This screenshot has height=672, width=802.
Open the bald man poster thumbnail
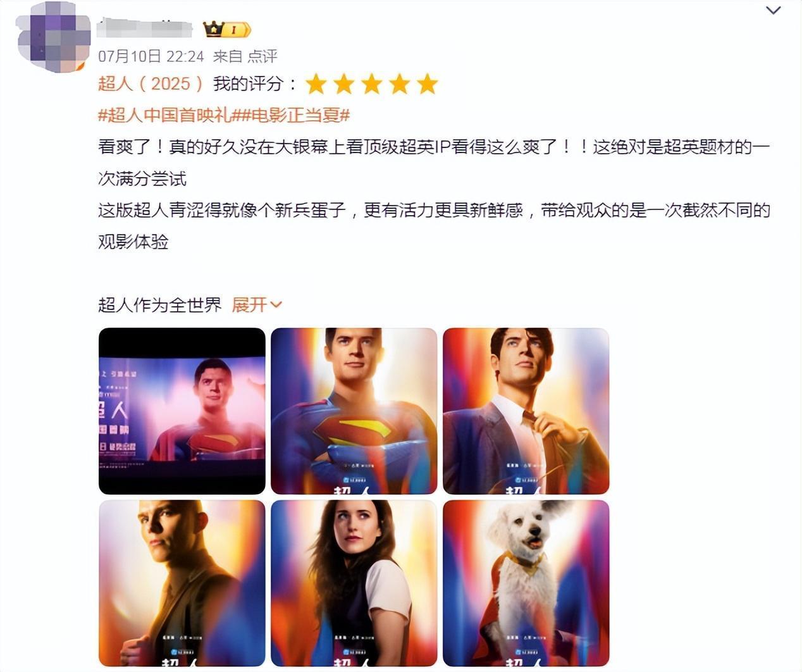(x=182, y=583)
